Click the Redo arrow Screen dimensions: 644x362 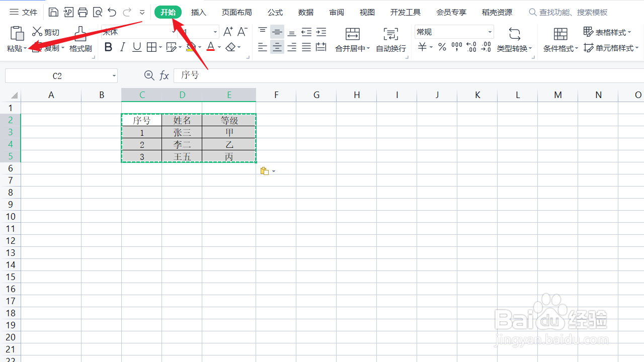[x=127, y=12]
